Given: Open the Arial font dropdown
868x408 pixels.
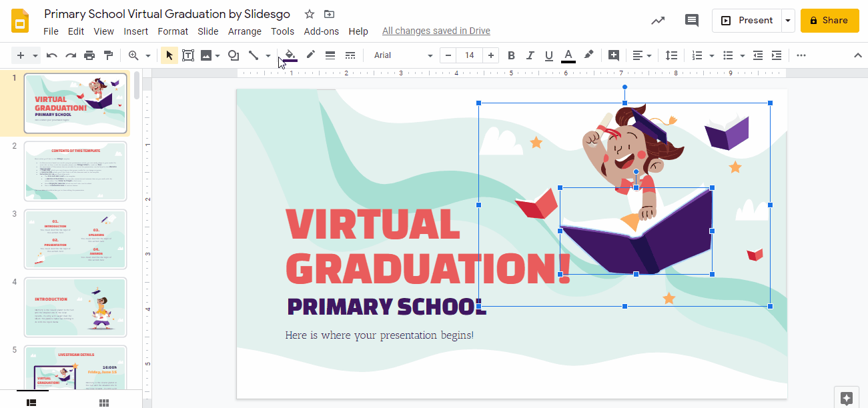Looking at the screenshot, I should [400, 55].
